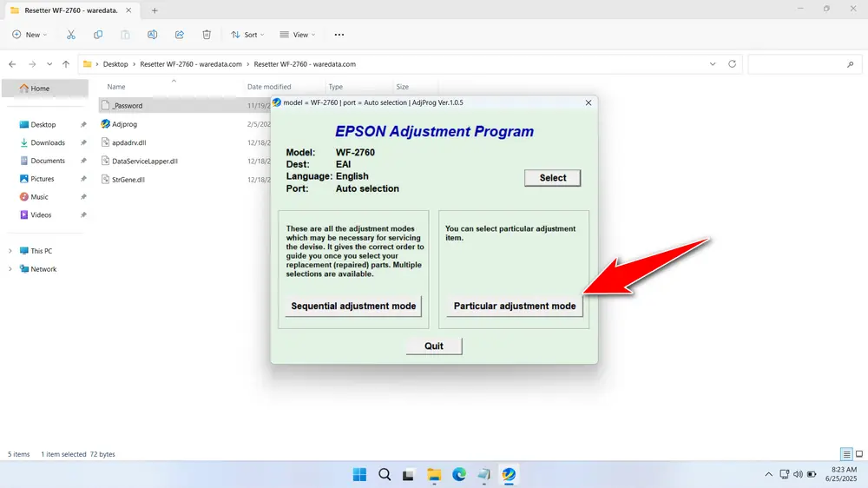Click the Delete trash icon in toolbar
868x488 pixels.
[207, 35]
